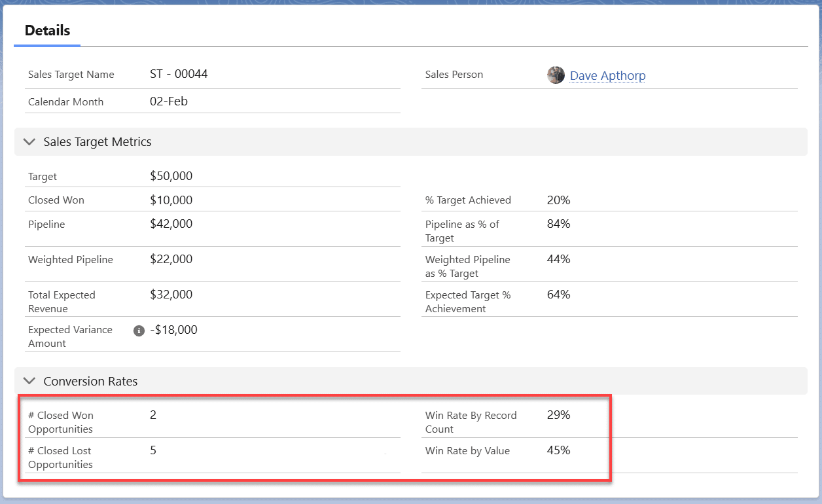Click the Expected Variance Amount label
This screenshot has width=822, height=504.
click(x=70, y=336)
